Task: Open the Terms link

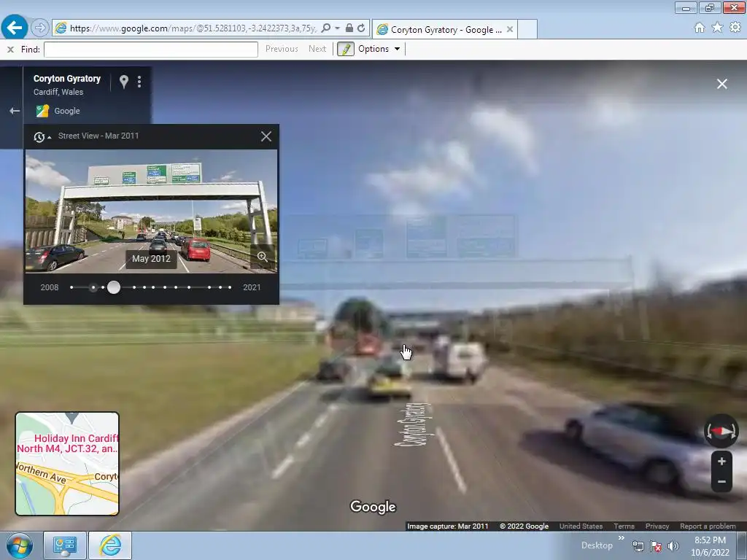Action: (624, 526)
